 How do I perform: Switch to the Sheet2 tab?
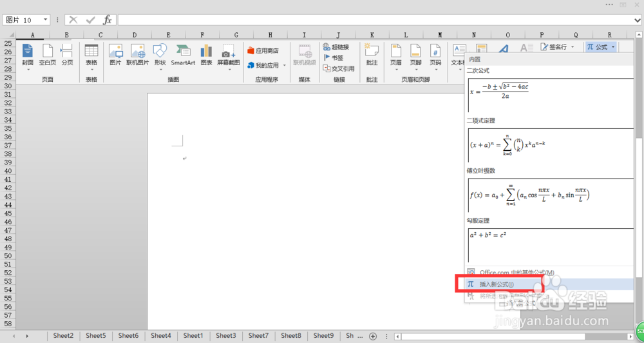63,336
